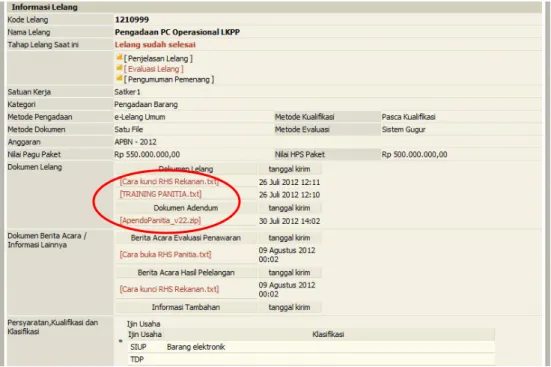Click the Informasi Tambahan header
Screen dimensions: 551x367
[x=186, y=307]
